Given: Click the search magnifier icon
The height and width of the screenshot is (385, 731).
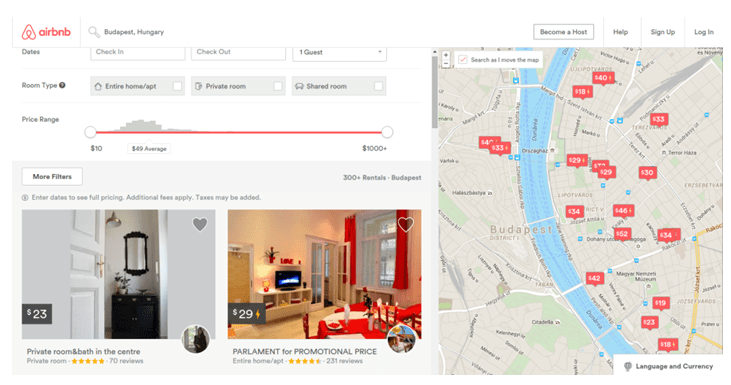Looking at the screenshot, I should pyautogui.click(x=94, y=32).
